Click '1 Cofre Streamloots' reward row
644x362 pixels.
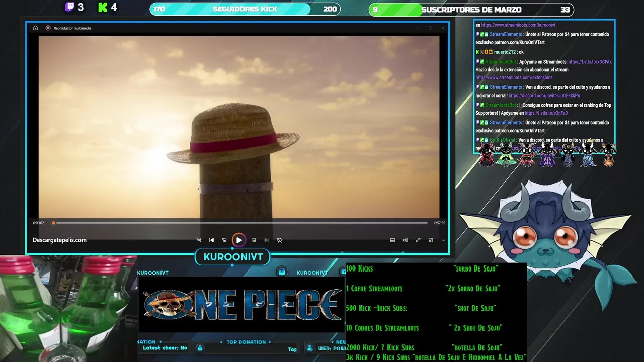pyautogui.click(x=423, y=289)
